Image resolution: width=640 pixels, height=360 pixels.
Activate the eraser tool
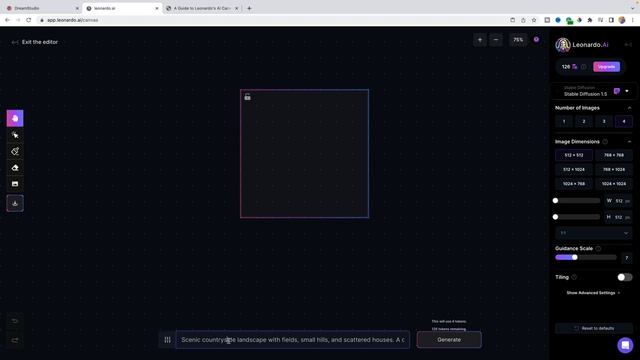click(15, 168)
